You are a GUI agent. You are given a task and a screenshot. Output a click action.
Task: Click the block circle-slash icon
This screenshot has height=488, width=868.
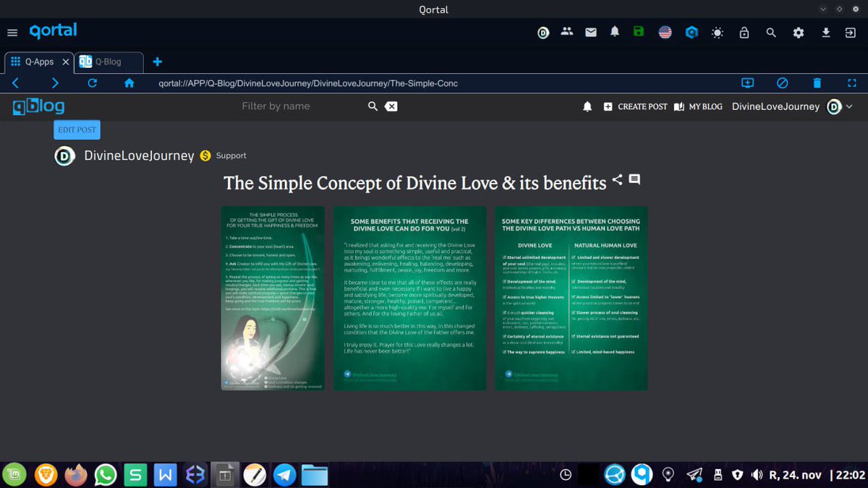782,83
